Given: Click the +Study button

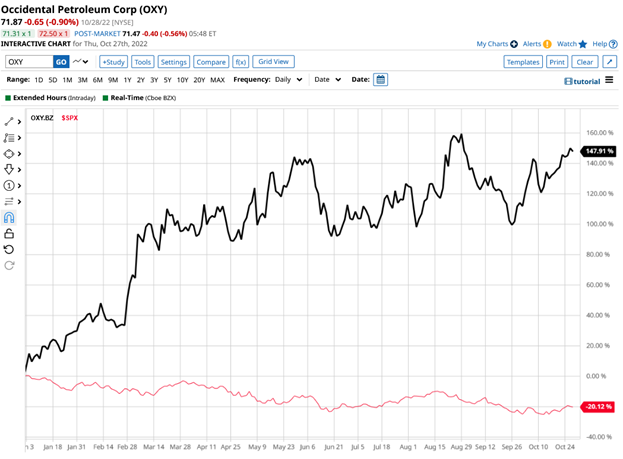Looking at the screenshot, I should click(x=113, y=61).
